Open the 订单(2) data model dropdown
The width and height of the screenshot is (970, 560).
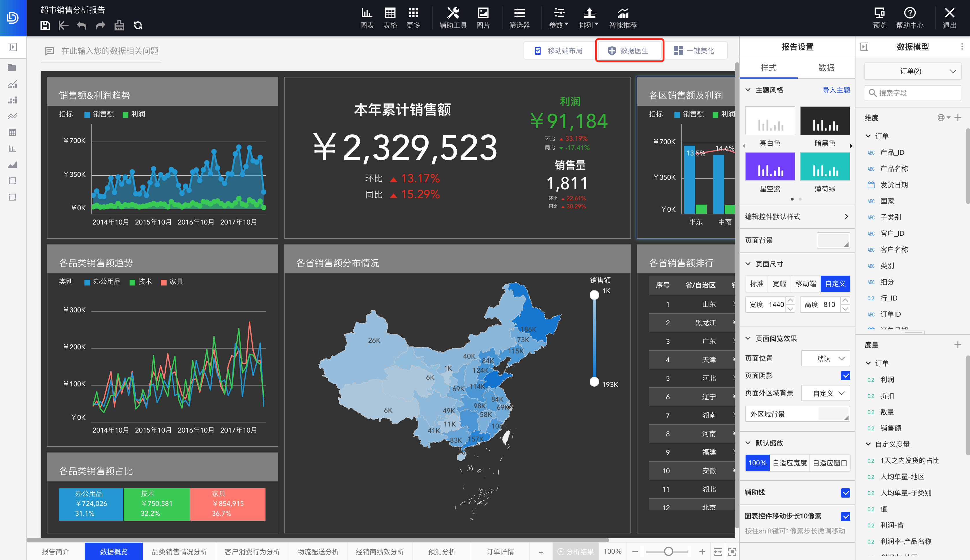point(912,71)
